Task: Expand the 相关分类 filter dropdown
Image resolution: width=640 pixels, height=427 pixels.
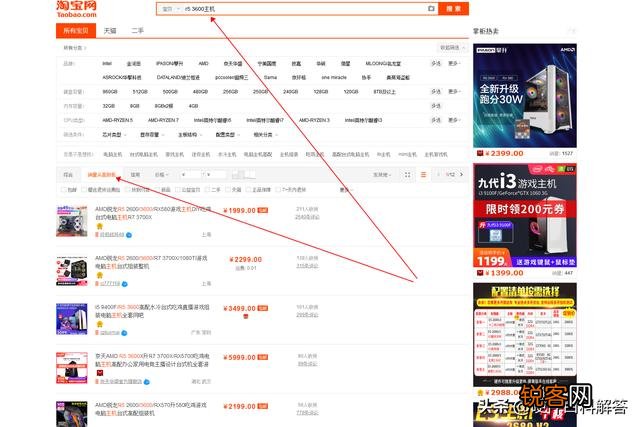Action: 265,135
